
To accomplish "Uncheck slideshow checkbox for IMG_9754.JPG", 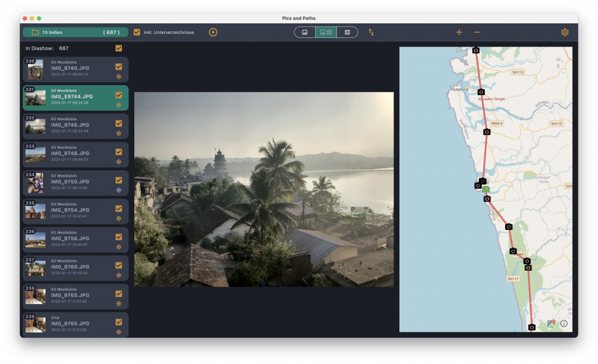I will coord(119,208).
